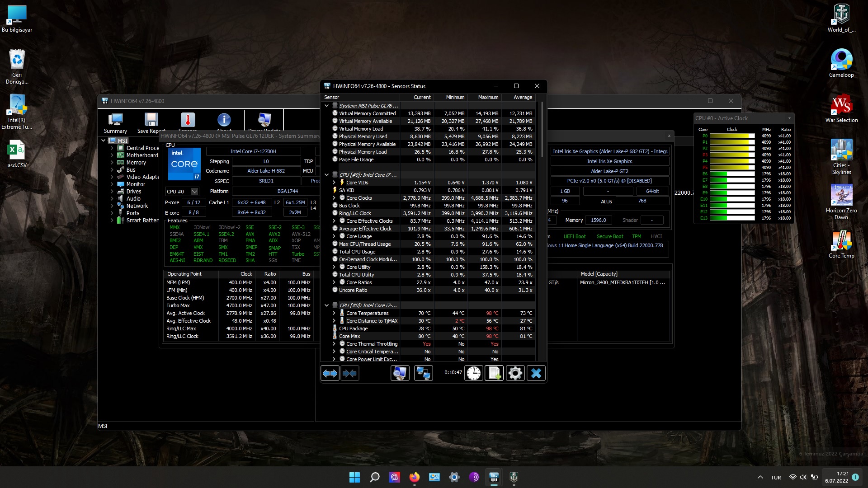Click the HWiNFO taskbar icon
This screenshot has height=488, width=868.
[x=494, y=477]
